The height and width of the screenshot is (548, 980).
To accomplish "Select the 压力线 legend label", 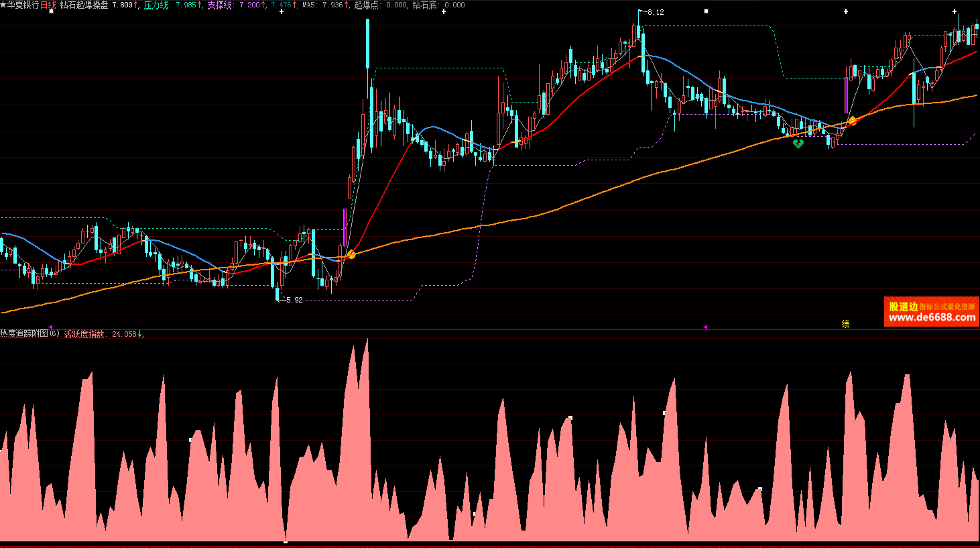I will point(156,5).
